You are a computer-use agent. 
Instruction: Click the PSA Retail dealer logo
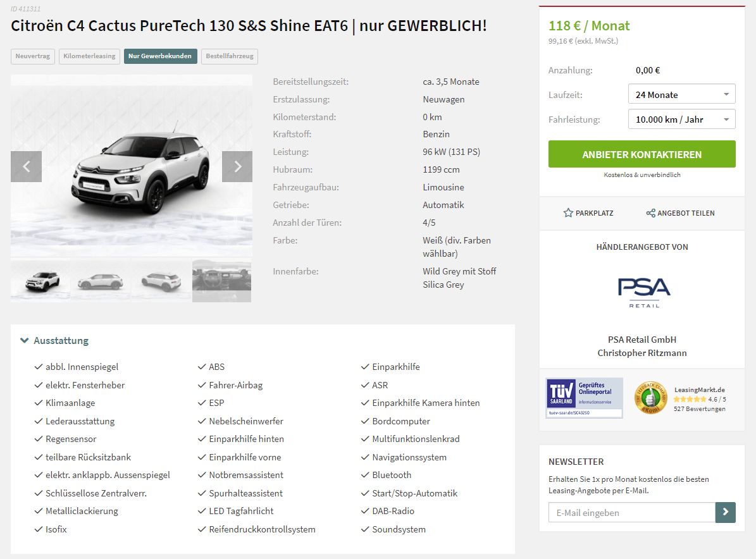point(644,293)
